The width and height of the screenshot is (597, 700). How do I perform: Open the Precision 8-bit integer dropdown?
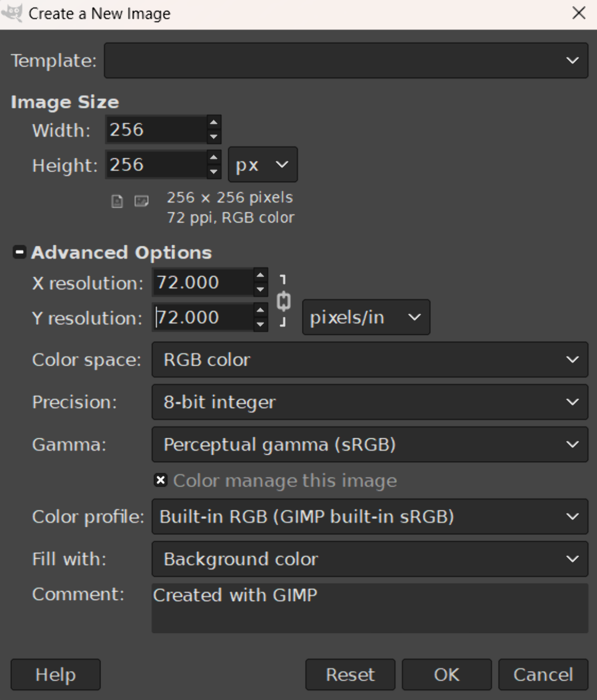coord(370,402)
